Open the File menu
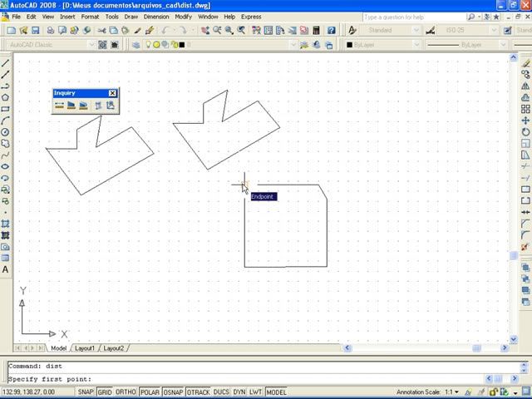The width and height of the screenshot is (532, 399). point(16,17)
